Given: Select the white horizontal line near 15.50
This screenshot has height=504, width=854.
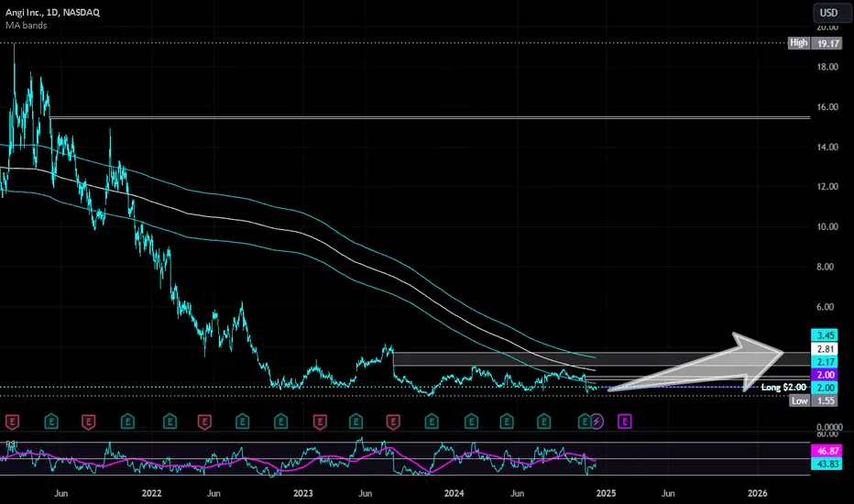Looking at the screenshot, I should coord(430,117).
